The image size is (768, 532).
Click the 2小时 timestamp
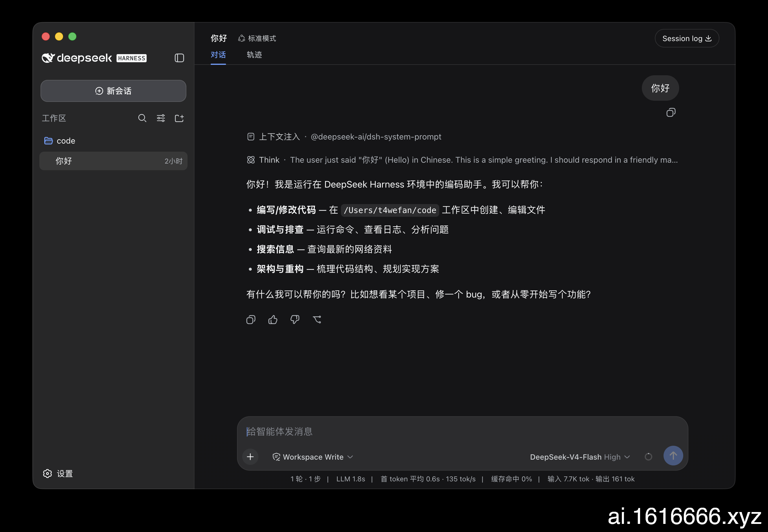(173, 161)
